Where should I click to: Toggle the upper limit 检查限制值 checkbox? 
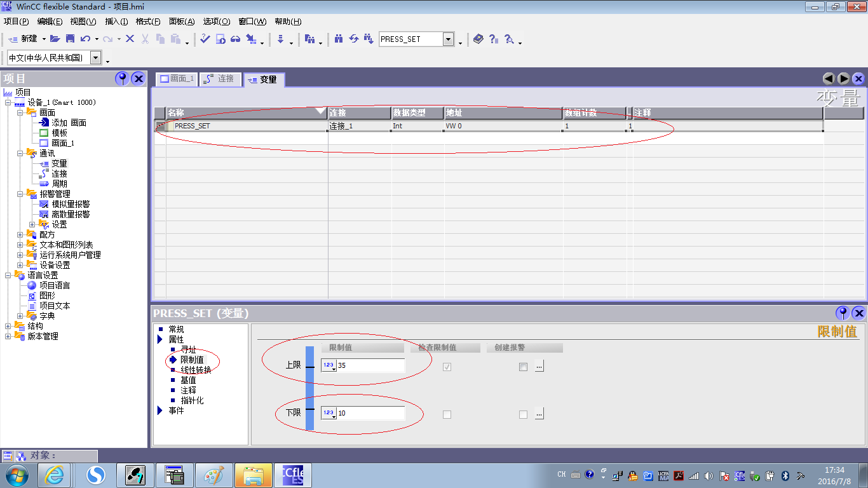click(x=447, y=367)
